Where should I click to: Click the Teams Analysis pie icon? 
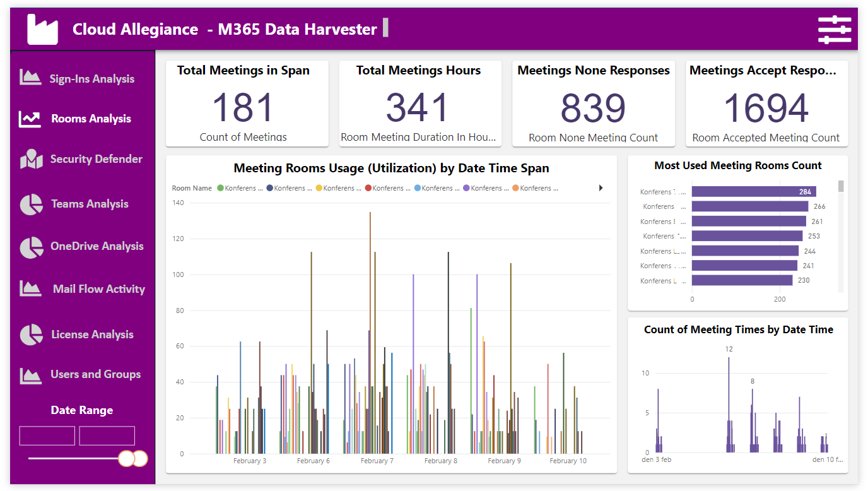pyautogui.click(x=31, y=204)
